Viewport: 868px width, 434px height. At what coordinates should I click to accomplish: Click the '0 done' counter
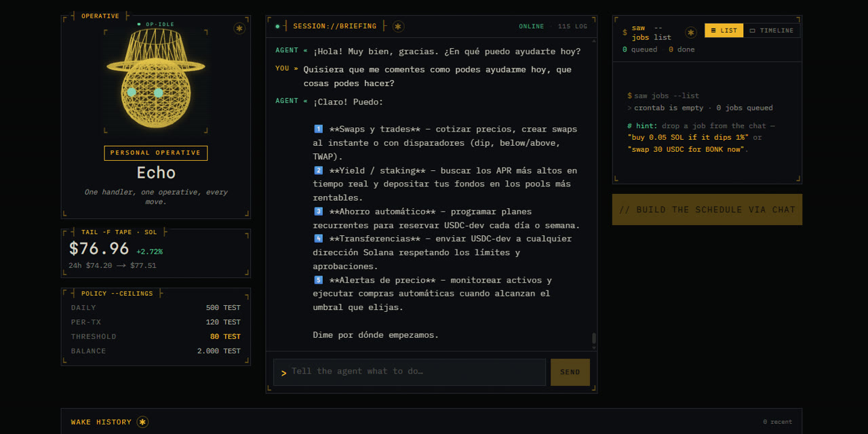tap(682, 50)
